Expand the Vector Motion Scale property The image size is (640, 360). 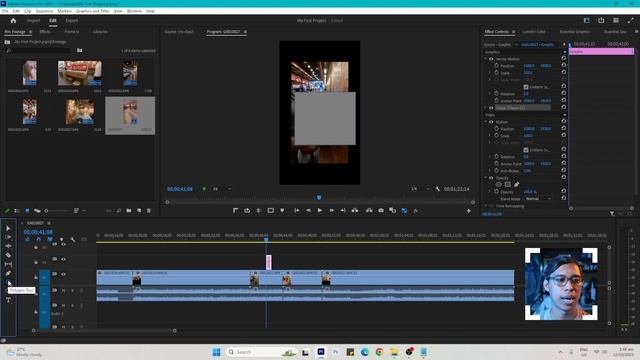[490, 73]
